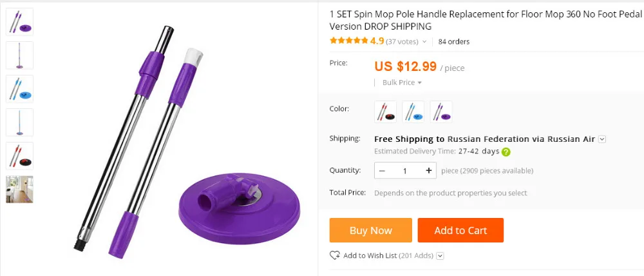
Task: Expand the rating votes chevron
Action: [424, 41]
